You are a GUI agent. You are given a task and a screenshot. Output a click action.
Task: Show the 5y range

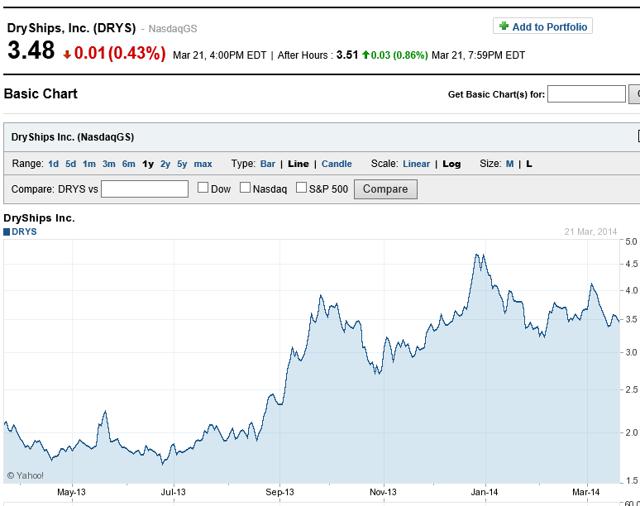[182, 164]
